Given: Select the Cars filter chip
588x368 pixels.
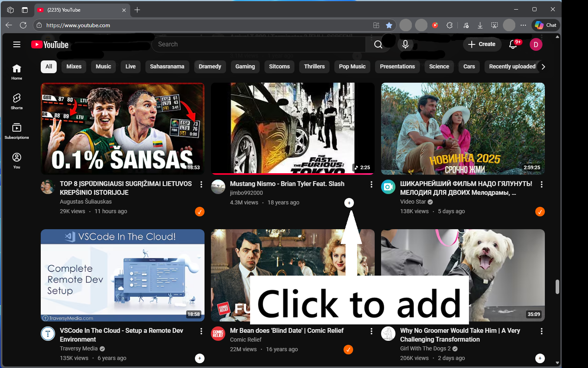Looking at the screenshot, I should point(469,67).
